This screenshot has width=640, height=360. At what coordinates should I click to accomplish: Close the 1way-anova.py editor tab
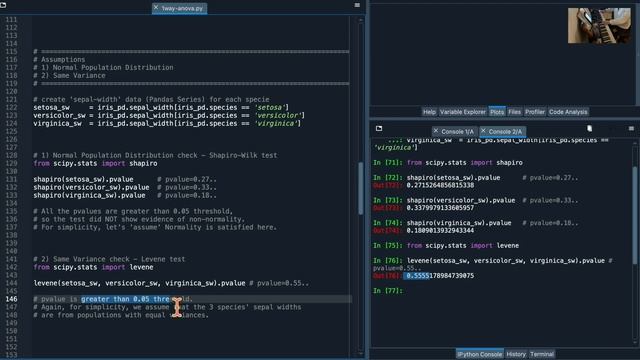click(156, 7)
